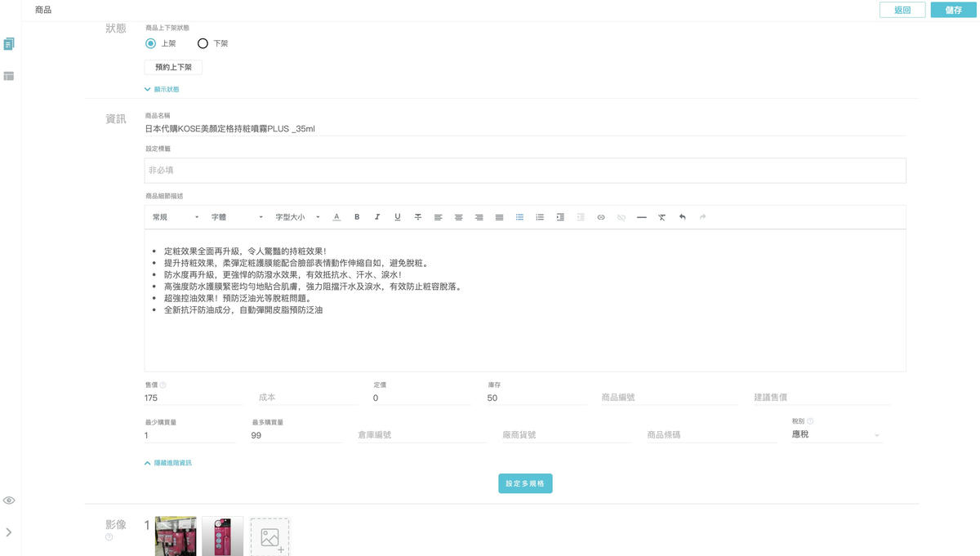980x556 pixels.
Task: Toggle bold formatting in description editor
Action: (x=357, y=217)
